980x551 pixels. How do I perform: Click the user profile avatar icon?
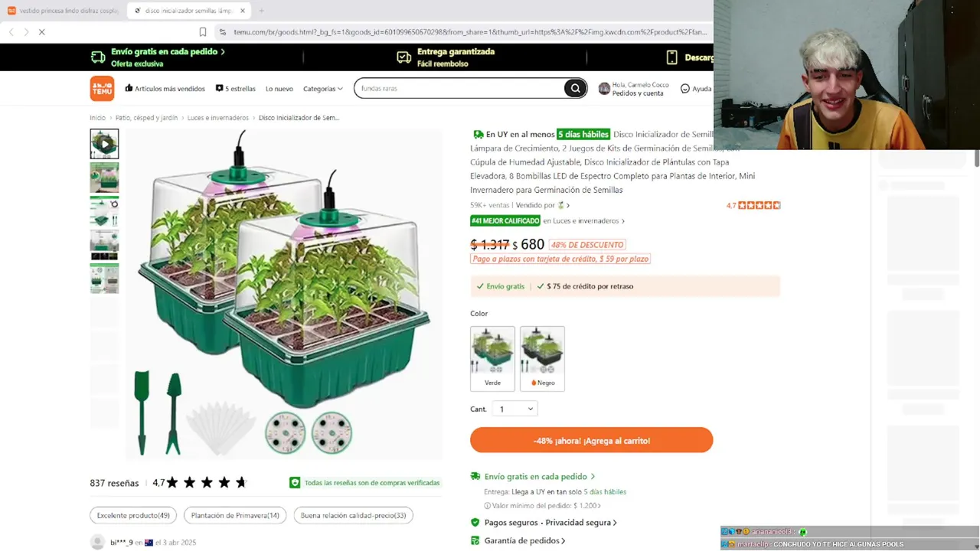pyautogui.click(x=604, y=89)
